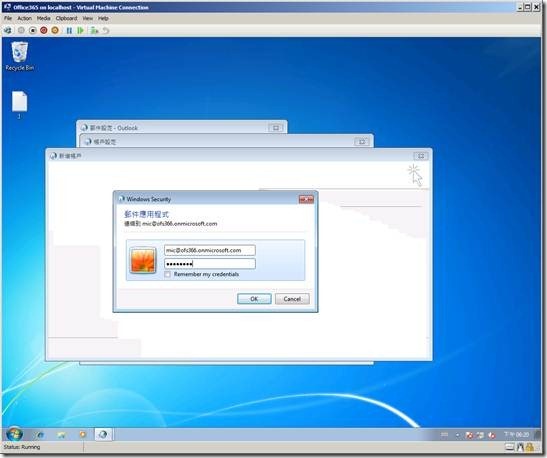Select the Recycle Bin desktop icon
Screen dimensions: 547x458
click(x=20, y=57)
